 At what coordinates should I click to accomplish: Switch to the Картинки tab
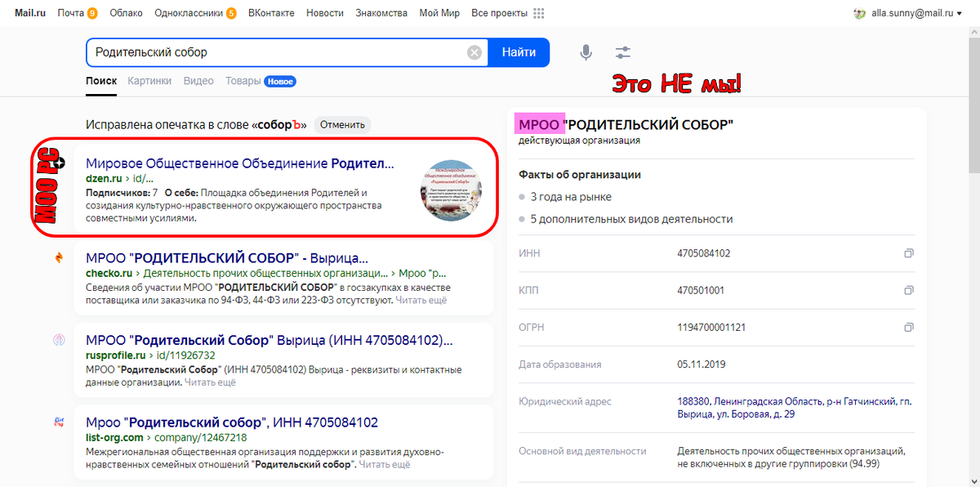tap(149, 81)
